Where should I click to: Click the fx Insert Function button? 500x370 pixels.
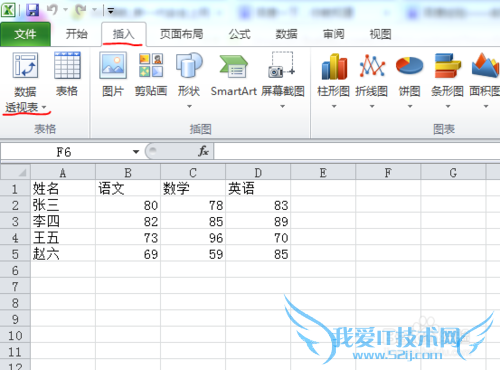[x=203, y=151]
